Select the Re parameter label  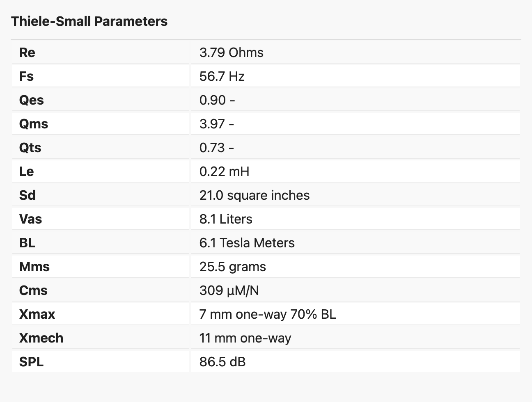[27, 53]
